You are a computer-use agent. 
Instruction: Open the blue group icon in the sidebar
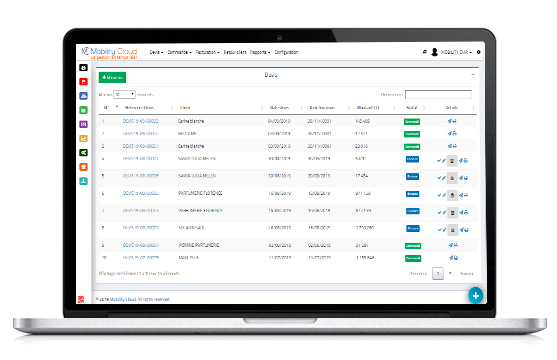pyautogui.click(x=83, y=96)
